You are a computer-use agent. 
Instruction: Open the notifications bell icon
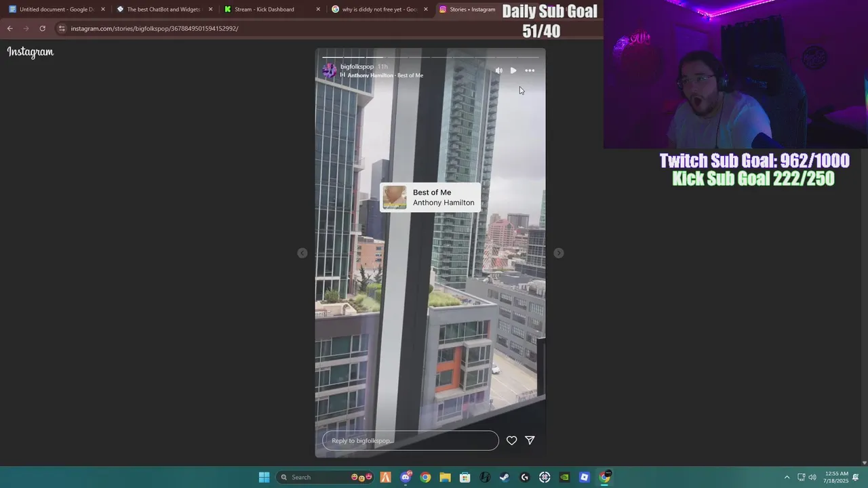coord(856,477)
